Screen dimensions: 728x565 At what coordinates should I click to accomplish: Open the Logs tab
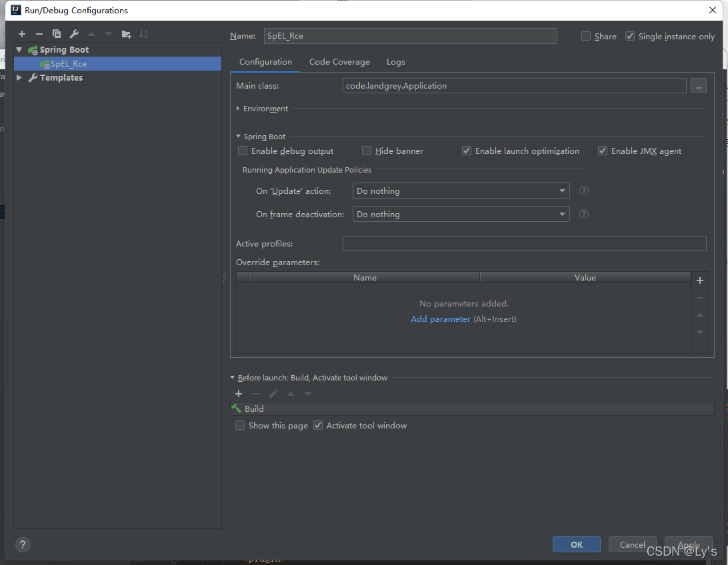pos(396,62)
